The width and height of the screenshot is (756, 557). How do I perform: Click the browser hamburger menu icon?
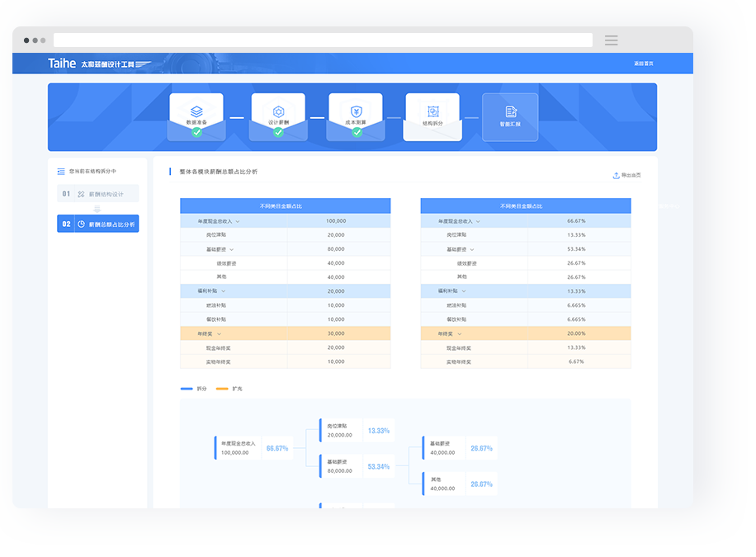[612, 40]
